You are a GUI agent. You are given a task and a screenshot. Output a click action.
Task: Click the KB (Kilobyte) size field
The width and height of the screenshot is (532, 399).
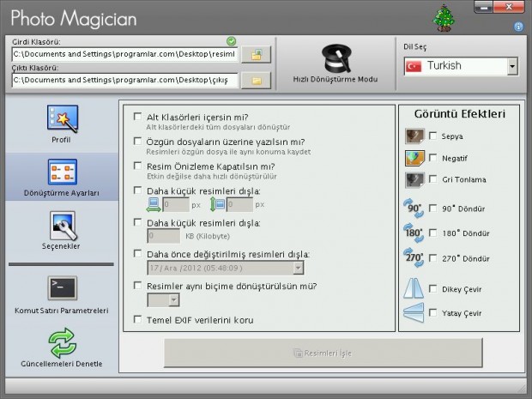pos(164,236)
